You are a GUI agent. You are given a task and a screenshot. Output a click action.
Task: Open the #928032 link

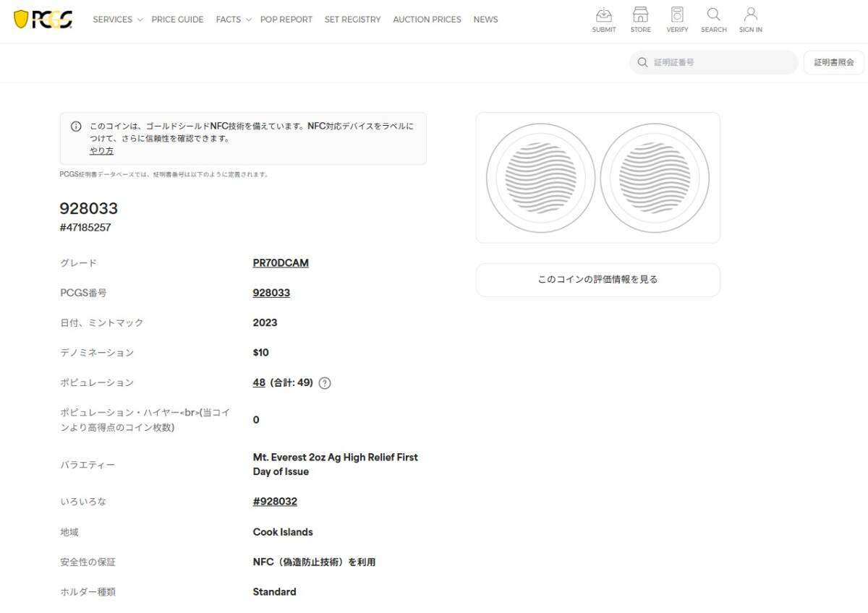[275, 502]
